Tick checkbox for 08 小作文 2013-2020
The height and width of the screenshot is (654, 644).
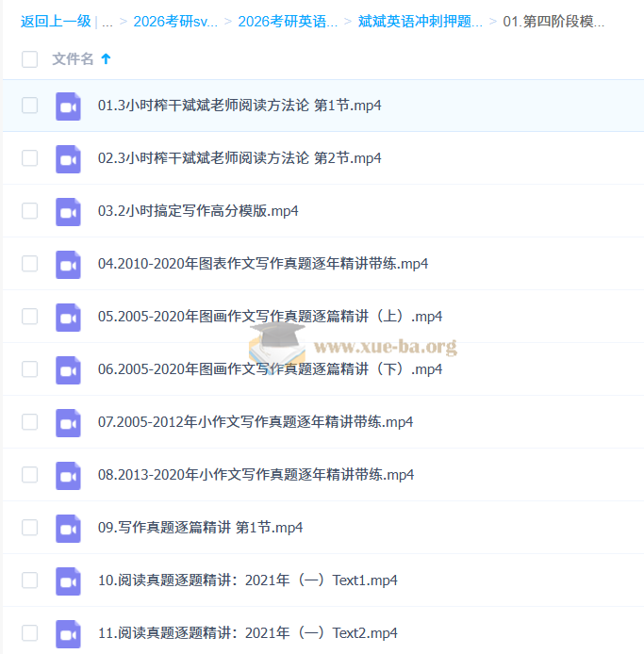pos(29,475)
